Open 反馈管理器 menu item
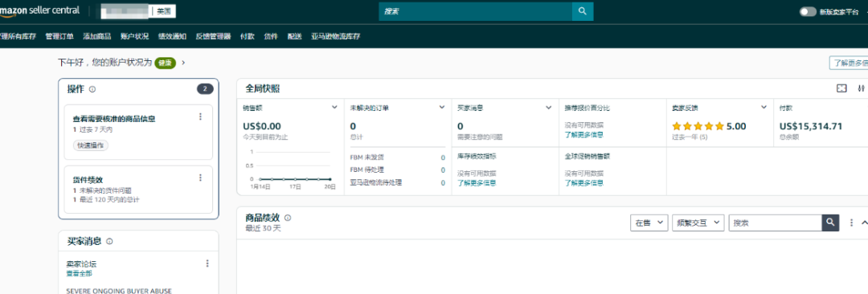Image resolution: width=868 pixels, height=294 pixels. tap(213, 36)
